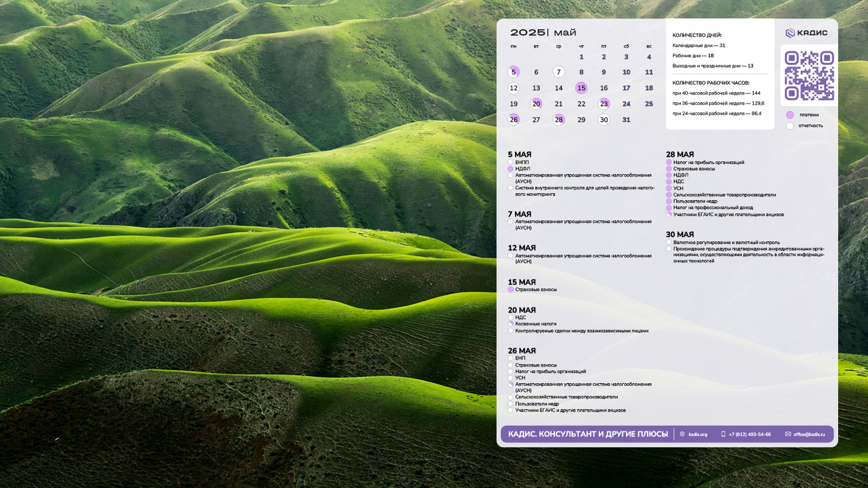Click the 36-часовой рабочей неделе — 129,6 line
868x488 pixels.
(718, 103)
